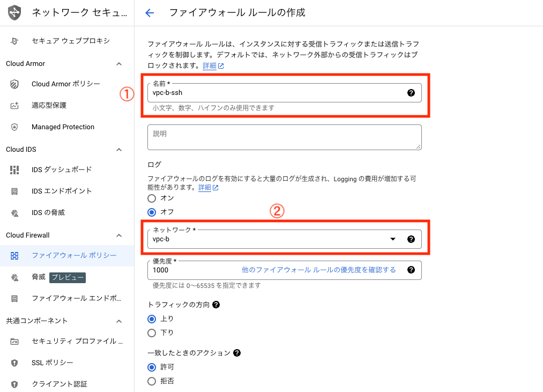Click external link icon beside intro 詳細
The image size is (543, 392).
click(x=221, y=66)
